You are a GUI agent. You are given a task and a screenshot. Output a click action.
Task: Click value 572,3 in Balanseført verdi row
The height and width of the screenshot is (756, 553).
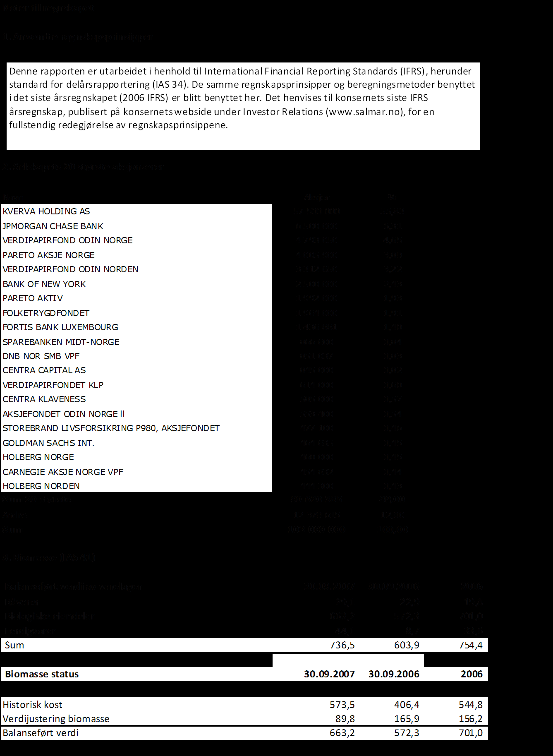pos(407,733)
